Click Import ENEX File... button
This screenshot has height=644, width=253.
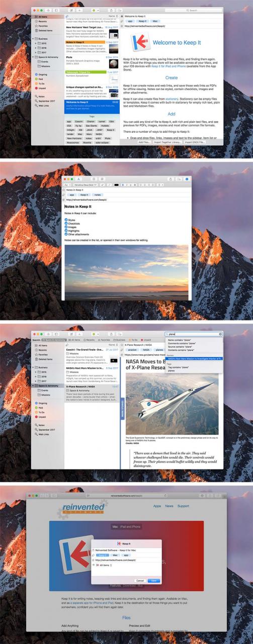click(x=195, y=142)
